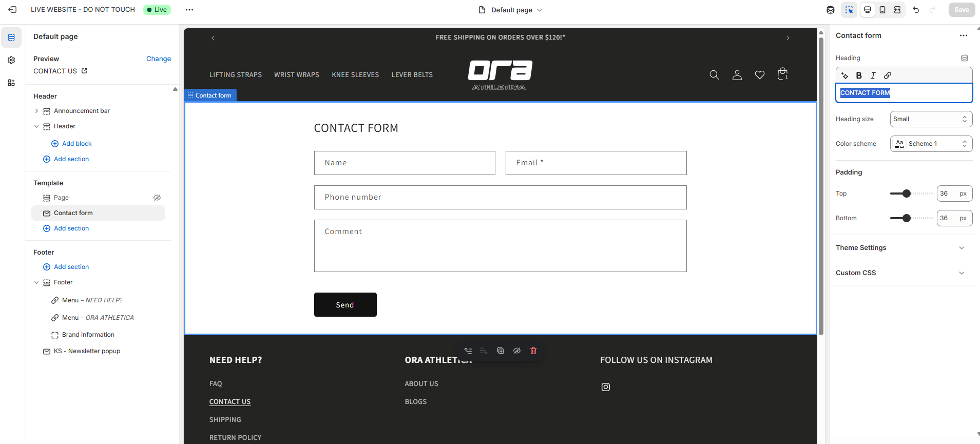Insert a link in heading editor
The width and height of the screenshot is (980, 444).
(888, 75)
